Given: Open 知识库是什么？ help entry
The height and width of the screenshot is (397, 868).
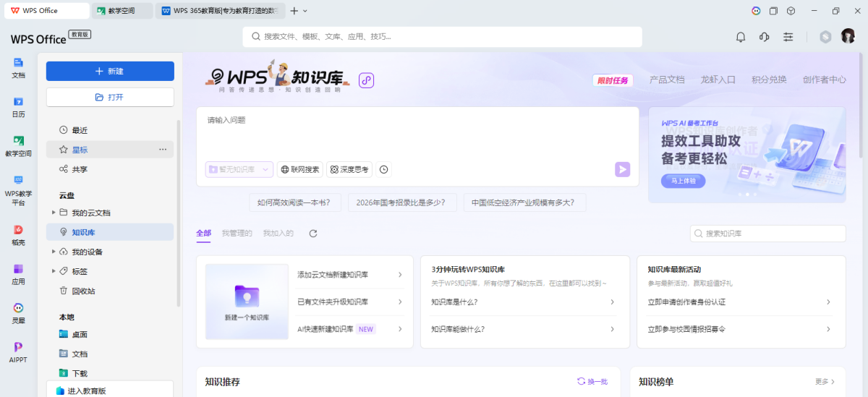Looking at the screenshot, I should 523,302.
